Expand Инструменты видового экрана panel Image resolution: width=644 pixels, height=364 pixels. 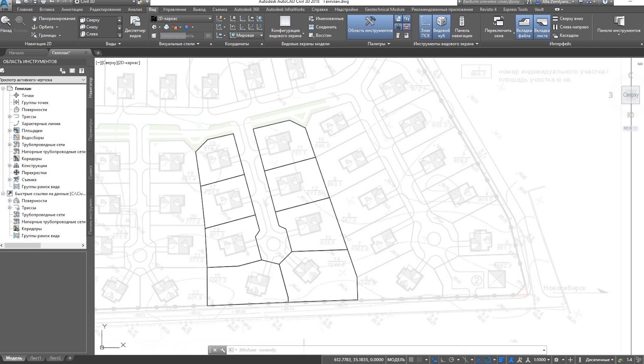coord(446,44)
